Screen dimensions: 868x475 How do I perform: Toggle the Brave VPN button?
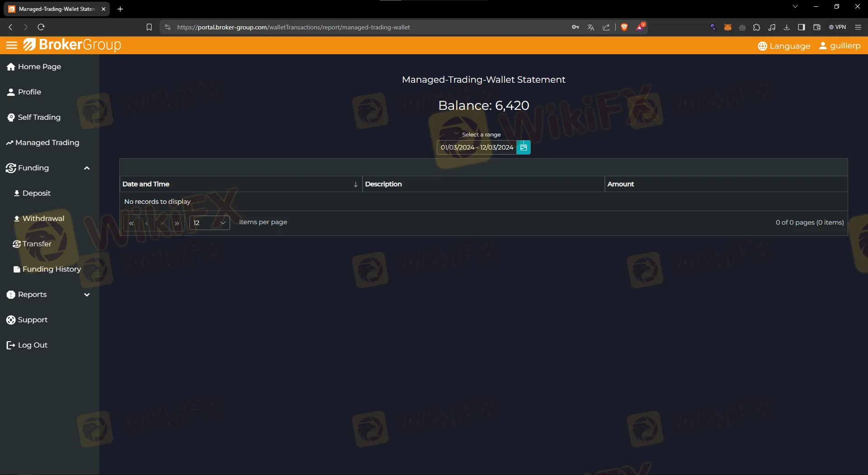coord(838,27)
